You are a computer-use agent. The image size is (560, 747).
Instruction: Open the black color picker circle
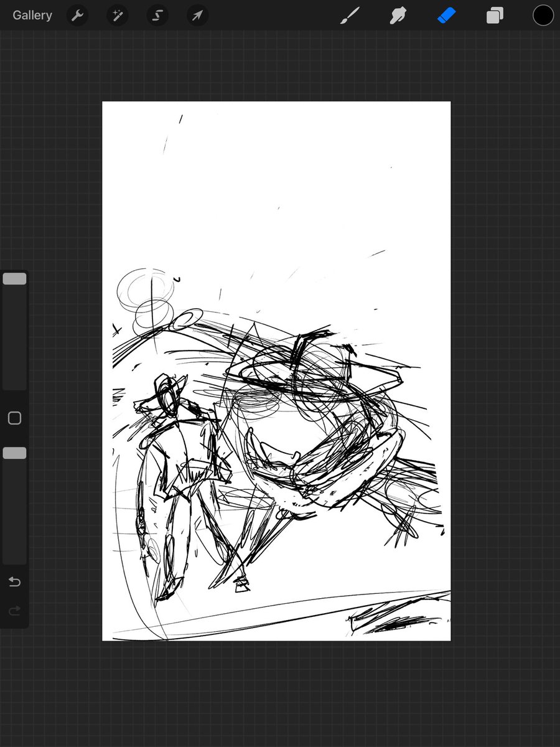click(x=543, y=16)
